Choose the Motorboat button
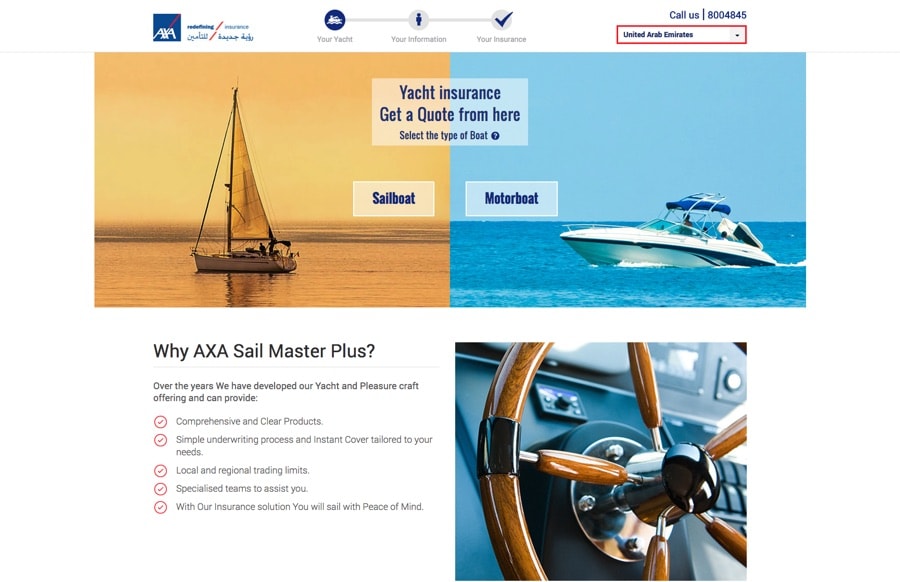Viewport: 900px width, 582px height. click(x=511, y=199)
